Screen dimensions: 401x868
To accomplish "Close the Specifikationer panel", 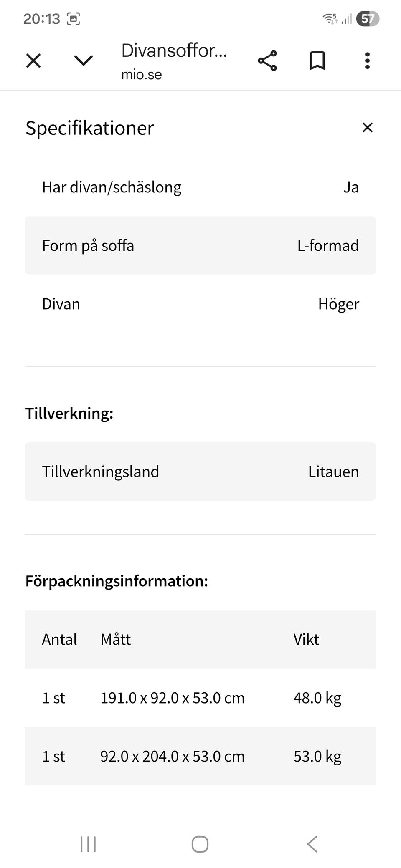I will (x=368, y=128).
